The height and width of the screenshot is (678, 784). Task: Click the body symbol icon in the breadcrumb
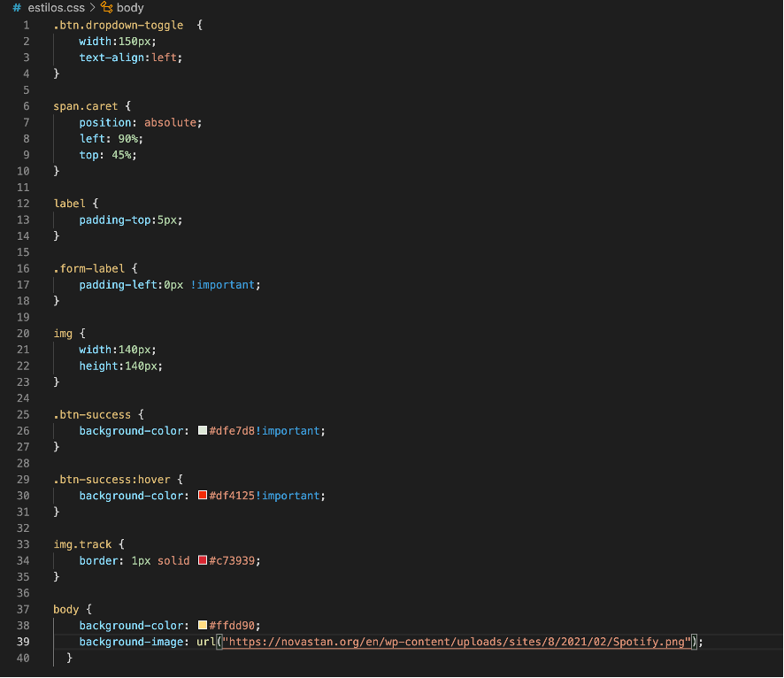[107, 8]
